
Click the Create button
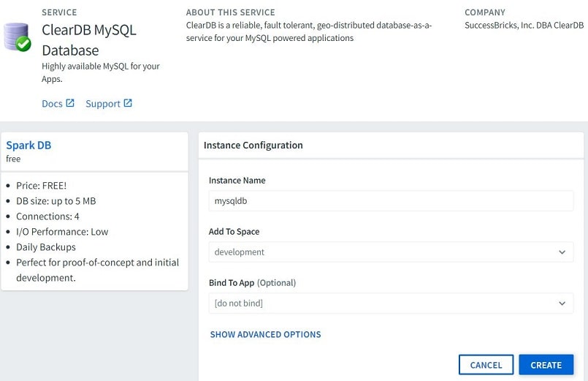pyautogui.click(x=546, y=365)
